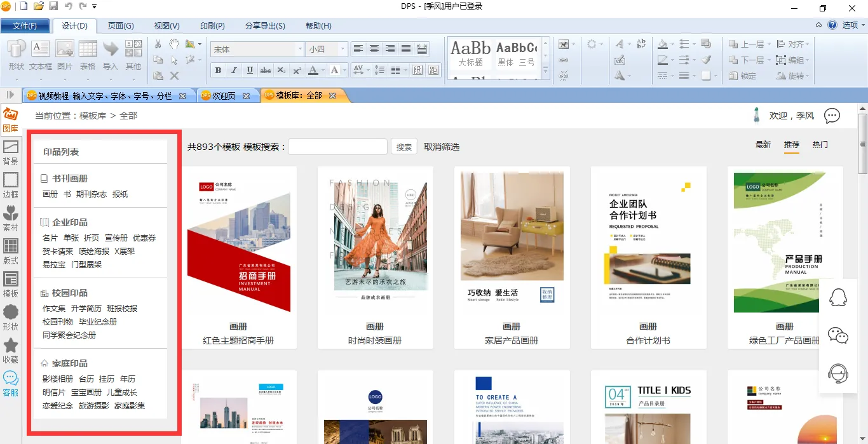Click the template search input field
Screen dimensions: 868x444
(337, 147)
